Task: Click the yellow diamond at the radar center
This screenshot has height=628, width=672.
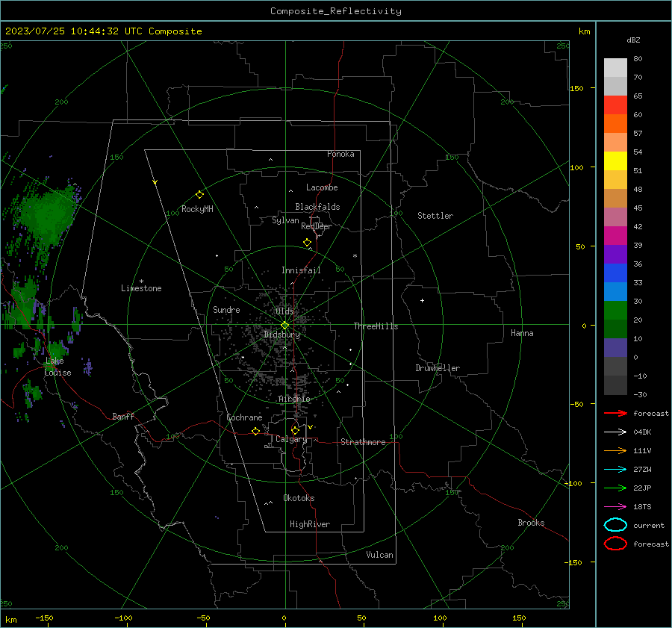Action: tap(285, 325)
